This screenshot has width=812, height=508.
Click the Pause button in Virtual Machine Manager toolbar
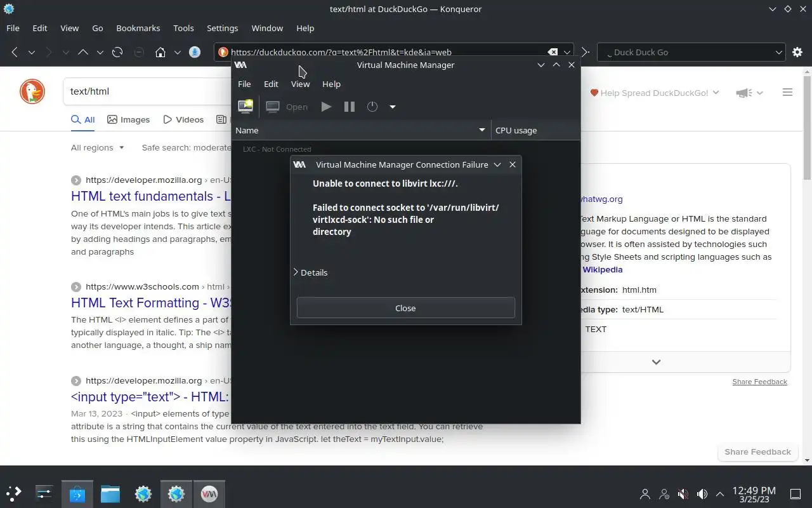349,107
